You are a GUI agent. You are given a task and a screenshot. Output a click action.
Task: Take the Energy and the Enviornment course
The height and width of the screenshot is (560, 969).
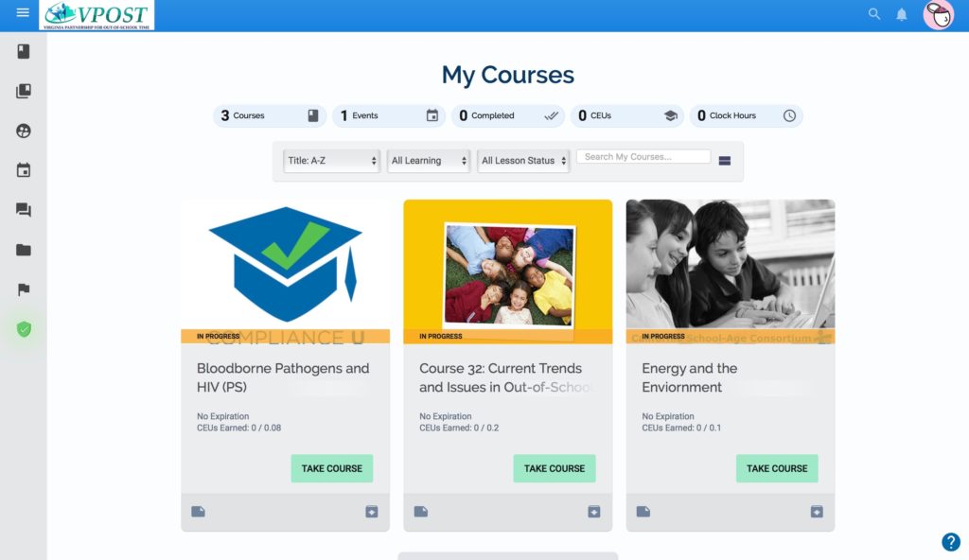click(x=777, y=468)
